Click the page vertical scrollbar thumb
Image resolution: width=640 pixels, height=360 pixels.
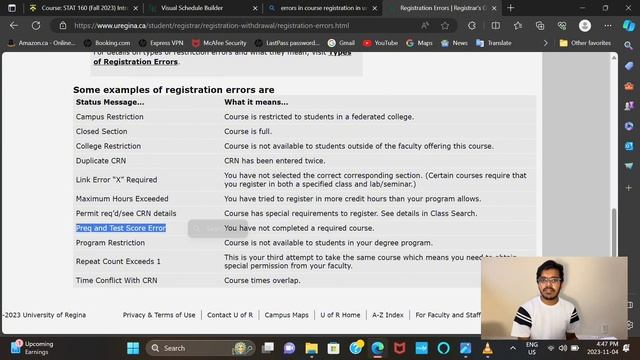613,232
